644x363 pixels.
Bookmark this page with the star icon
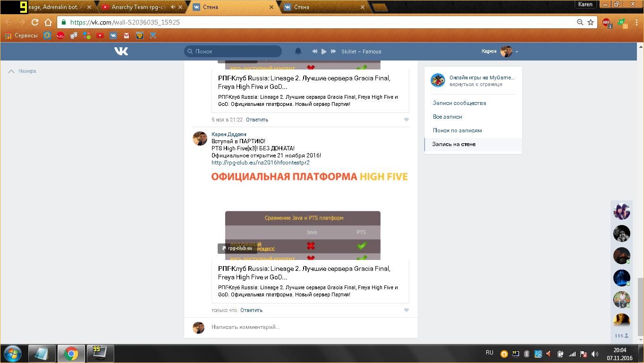coord(590,22)
